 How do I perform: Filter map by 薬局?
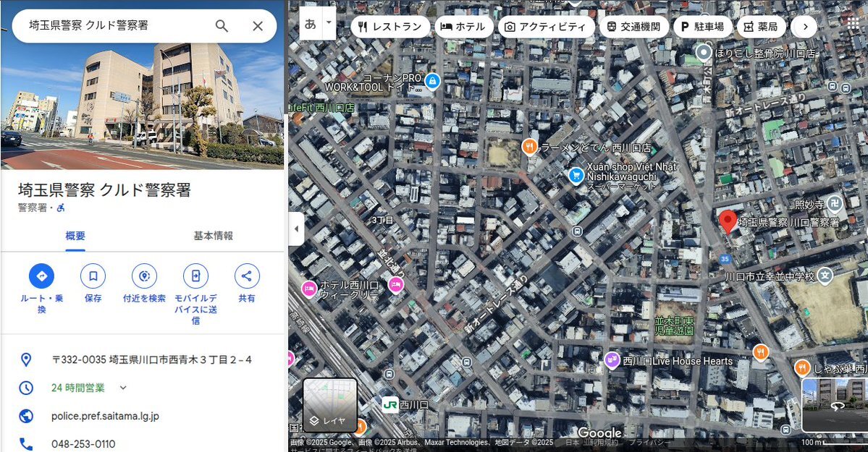(761, 27)
